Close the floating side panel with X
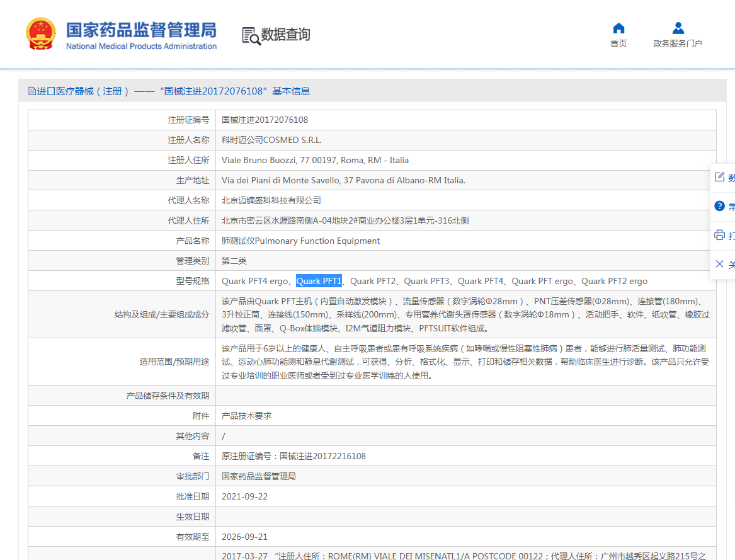Screen dimensions: 735x560 tap(719, 264)
